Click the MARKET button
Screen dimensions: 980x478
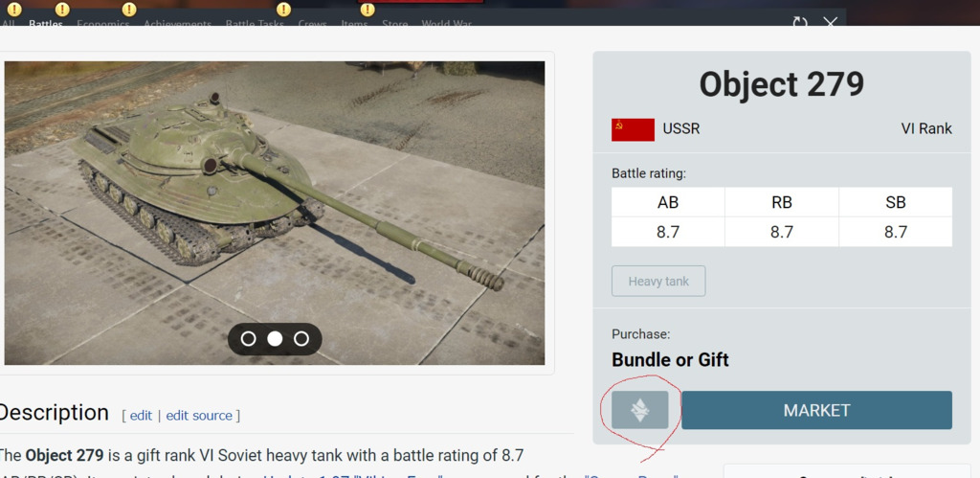816,410
